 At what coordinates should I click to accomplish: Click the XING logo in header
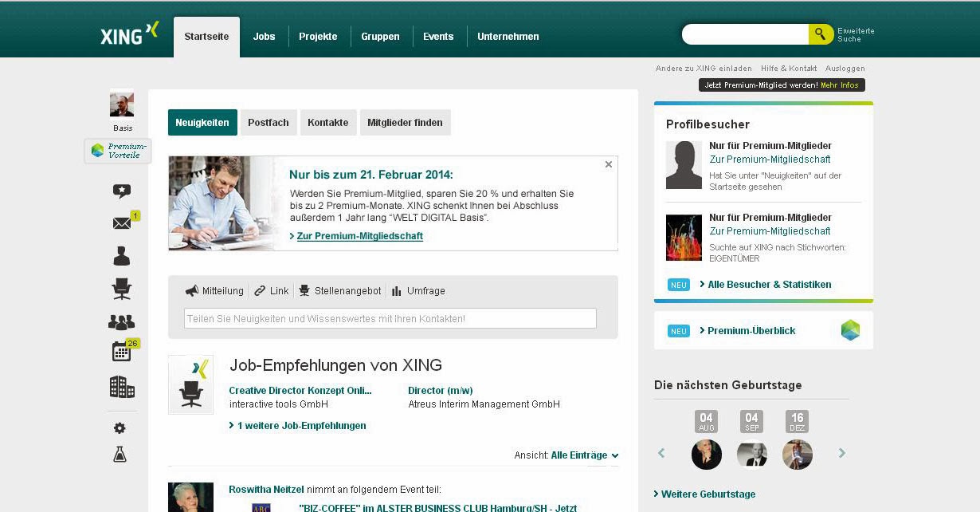pos(129,35)
